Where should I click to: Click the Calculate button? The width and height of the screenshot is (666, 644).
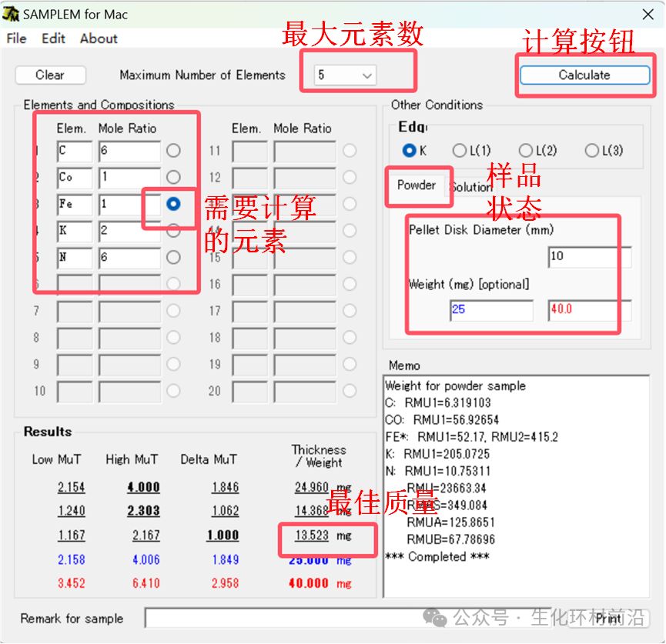point(584,75)
